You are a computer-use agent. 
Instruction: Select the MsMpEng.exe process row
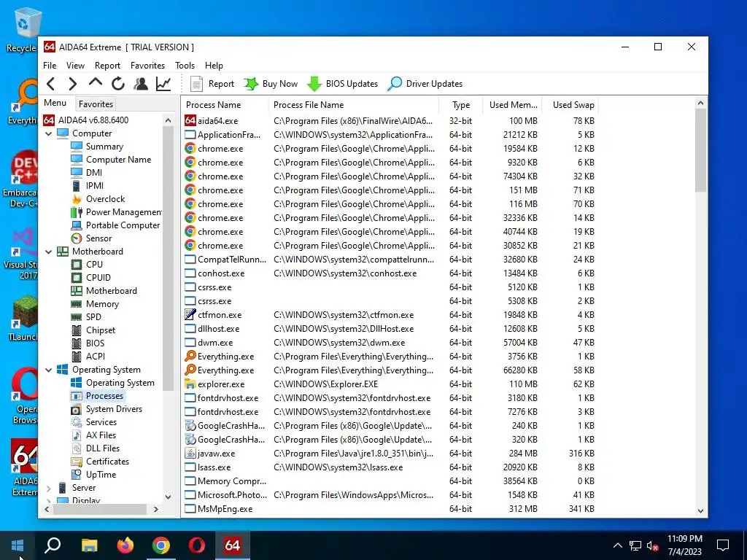pyautogui.click(x=390, y=509)
